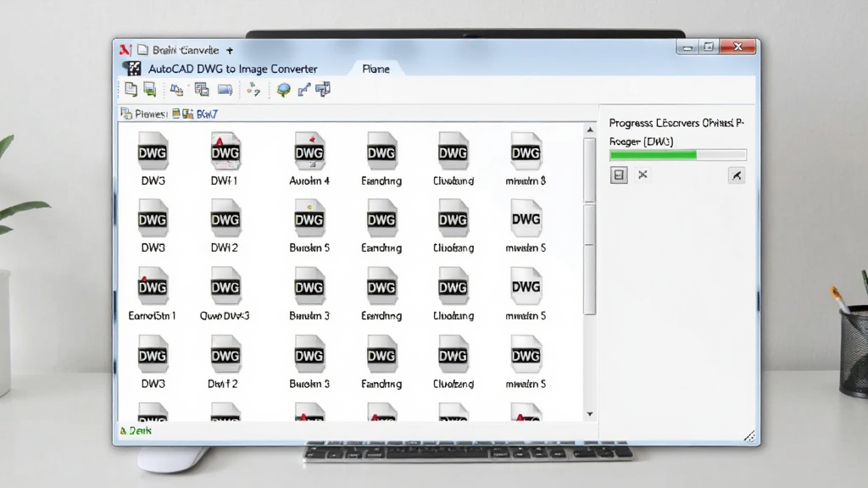Click the file list scroll up arrow
The height and width of the screenshot is (488, 868).
coord(590,130)
